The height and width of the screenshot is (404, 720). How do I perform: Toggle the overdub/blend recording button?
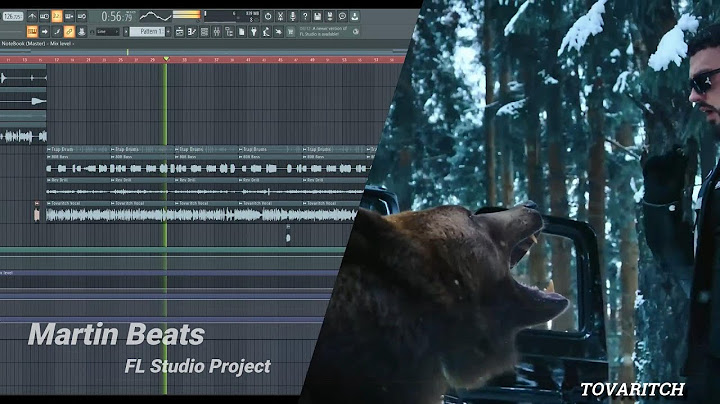click(x=69, y=17)
